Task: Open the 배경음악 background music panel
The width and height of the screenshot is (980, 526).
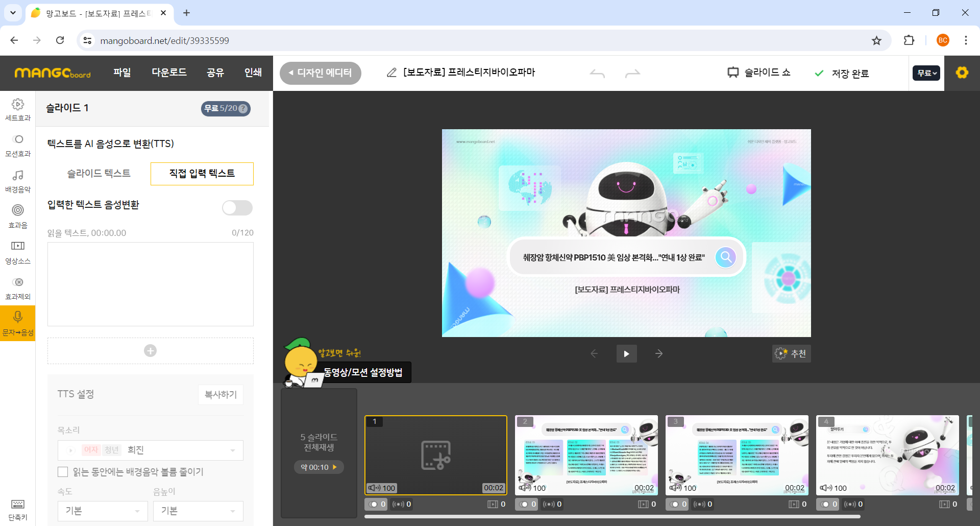Action: pyautogui.click(x=18, y=181)
